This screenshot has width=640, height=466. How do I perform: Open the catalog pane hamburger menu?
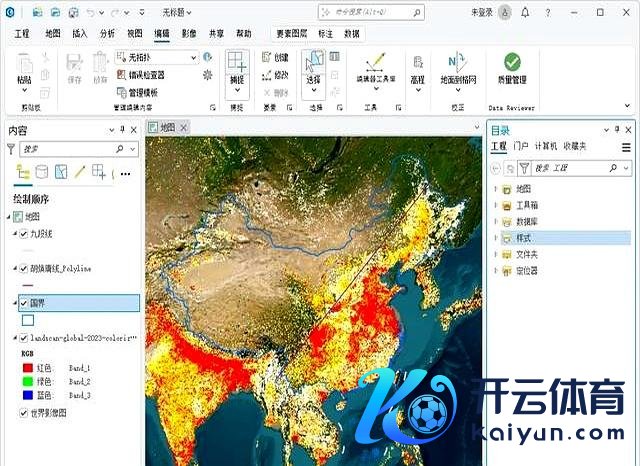tap(626, 147)
